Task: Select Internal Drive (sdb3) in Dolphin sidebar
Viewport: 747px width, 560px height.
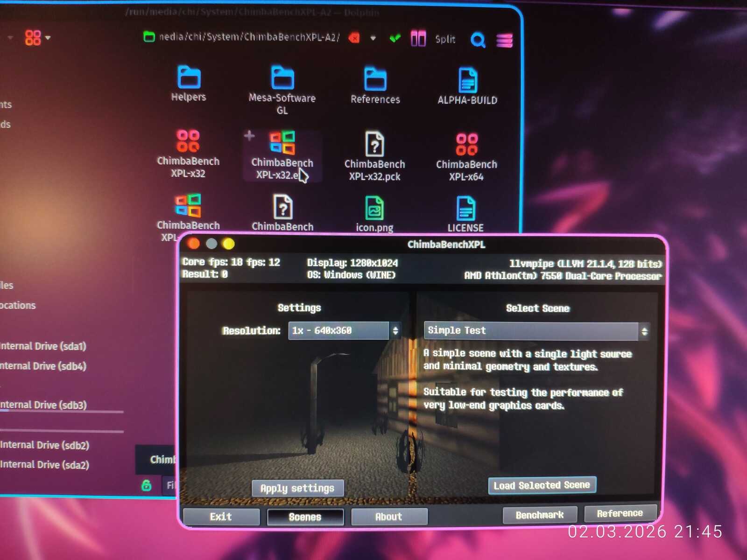Action: (43, 405)
